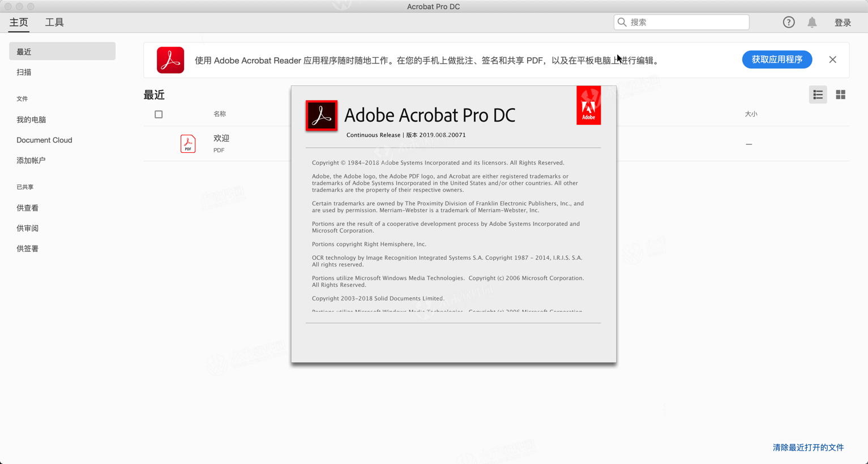Open 供审阅 shared files
Viewport: 868px width, 464px height.
pyautogui.click(x=27, y=229)
